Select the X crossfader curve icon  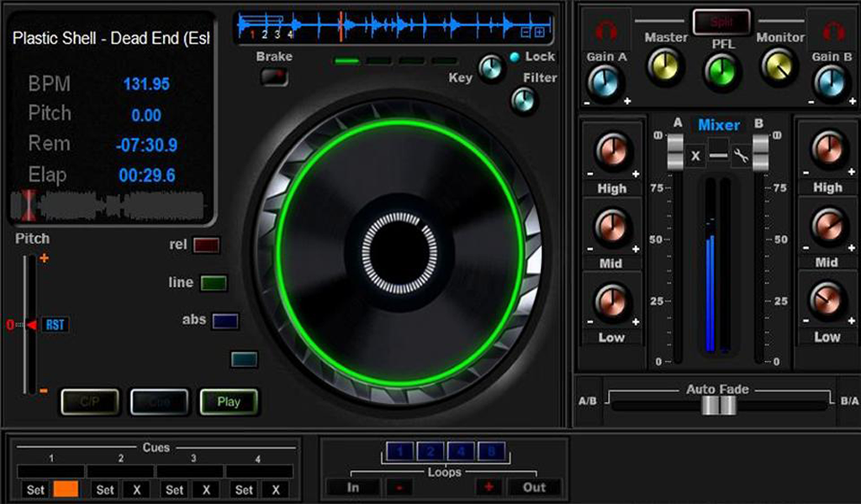(x=695, y=155)
